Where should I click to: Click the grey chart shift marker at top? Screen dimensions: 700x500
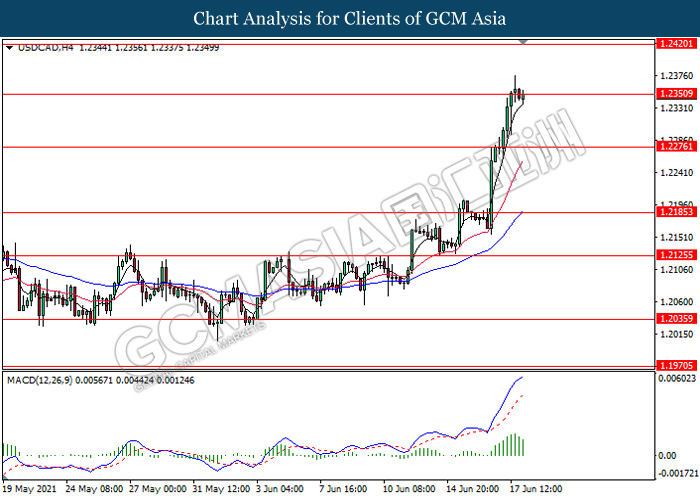[524, 41]
